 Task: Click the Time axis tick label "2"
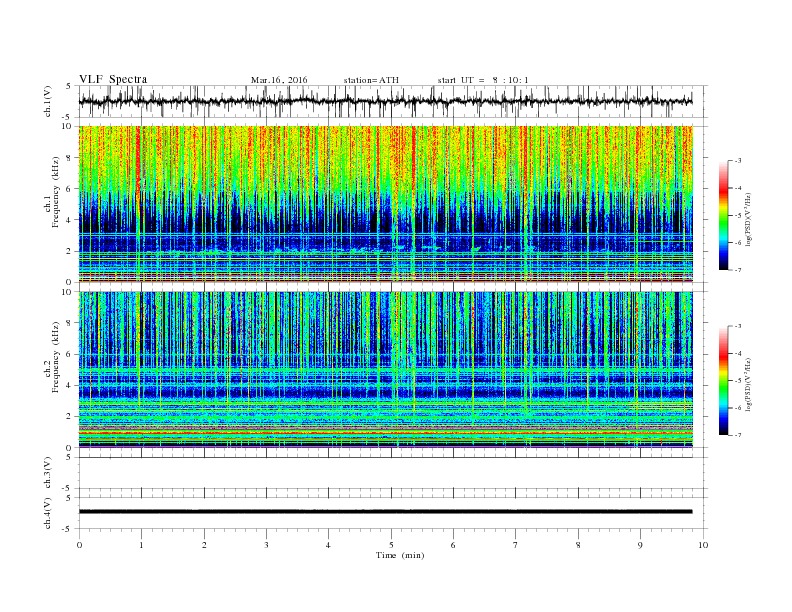pyautogui.click(x=204, y=545)
